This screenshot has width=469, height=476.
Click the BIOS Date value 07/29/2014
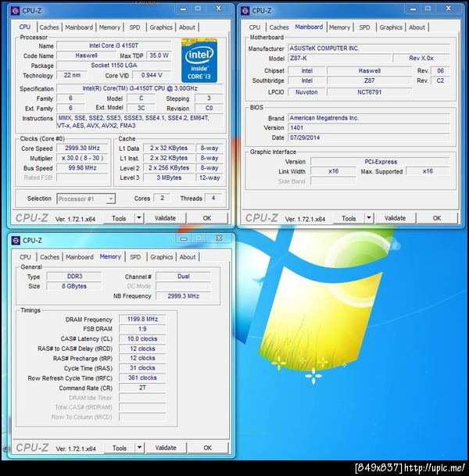click(369, 138)
